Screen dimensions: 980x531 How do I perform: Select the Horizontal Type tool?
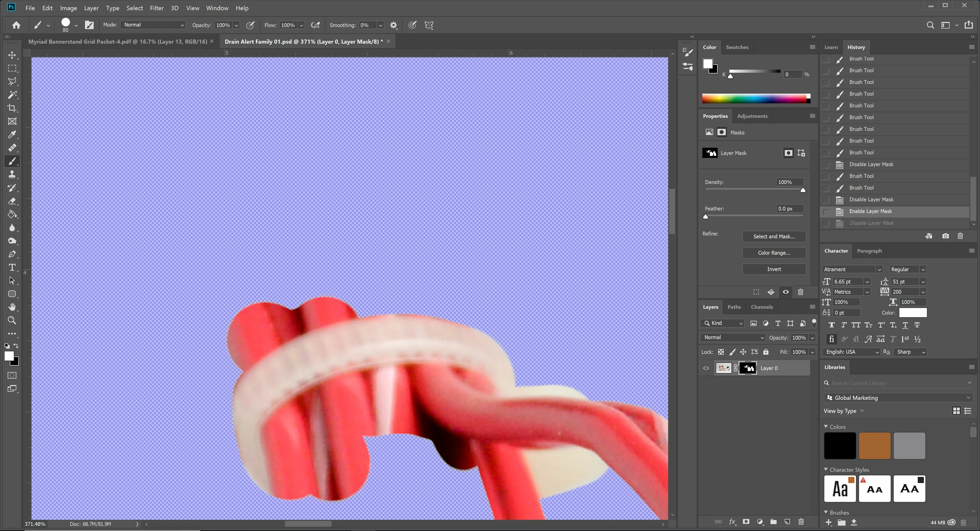point(12,267)
